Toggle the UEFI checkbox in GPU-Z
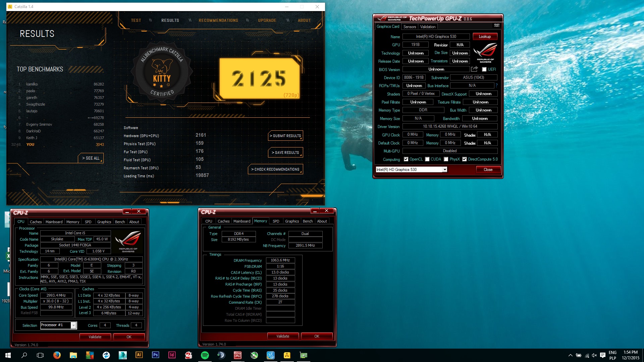Screen dimensions: 644x362 (x=484, y=69)
